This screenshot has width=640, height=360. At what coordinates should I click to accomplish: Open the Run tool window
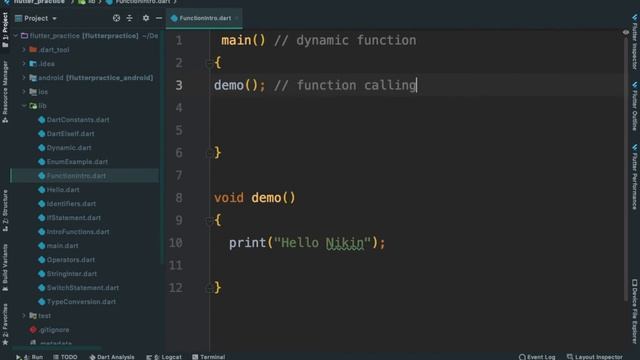pos(29,357)
